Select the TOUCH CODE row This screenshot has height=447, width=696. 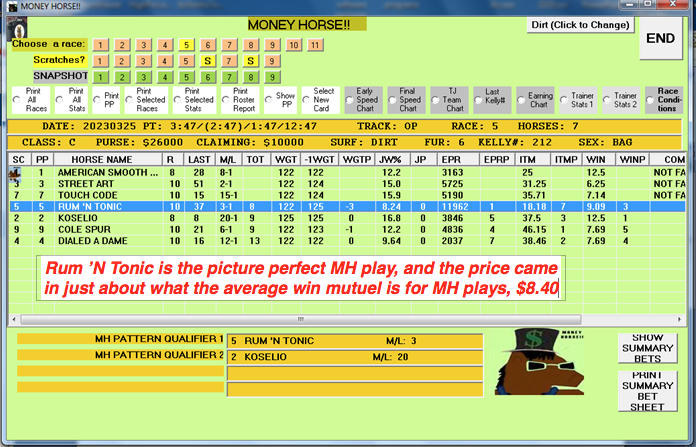point(347,195)
